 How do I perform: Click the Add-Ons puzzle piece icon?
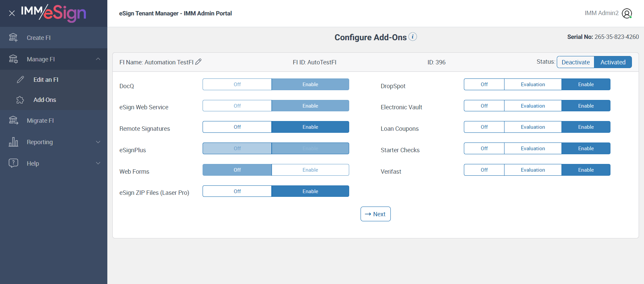click(20, 100)
